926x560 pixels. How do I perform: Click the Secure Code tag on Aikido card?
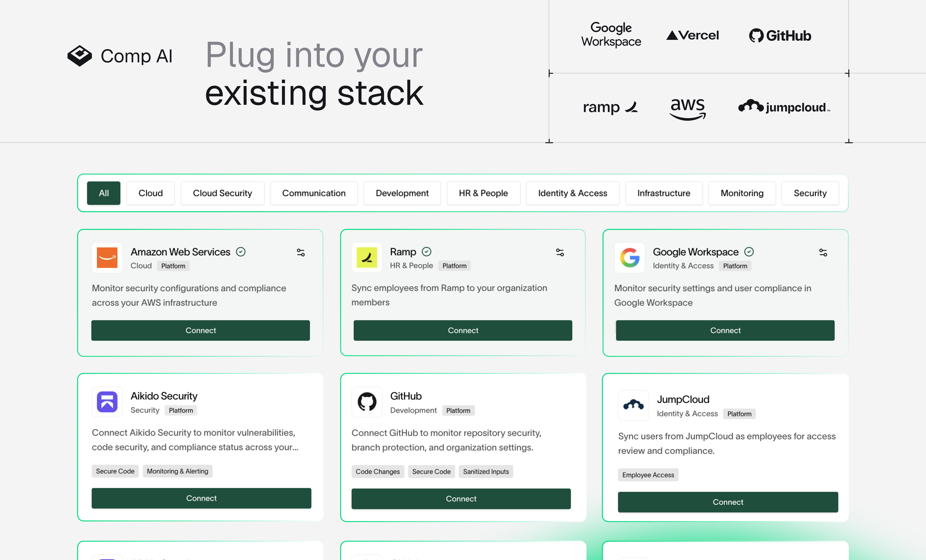(115, 471)
